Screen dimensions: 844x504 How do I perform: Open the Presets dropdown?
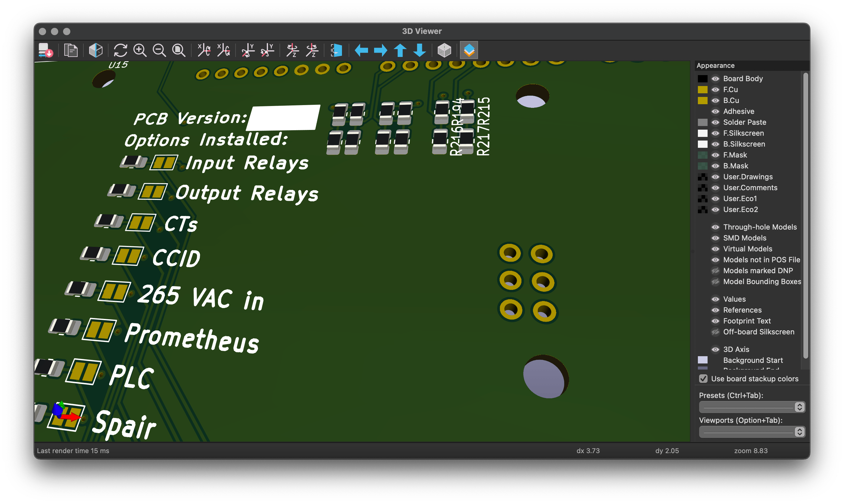pyautogui.click(x=752, y=407)
